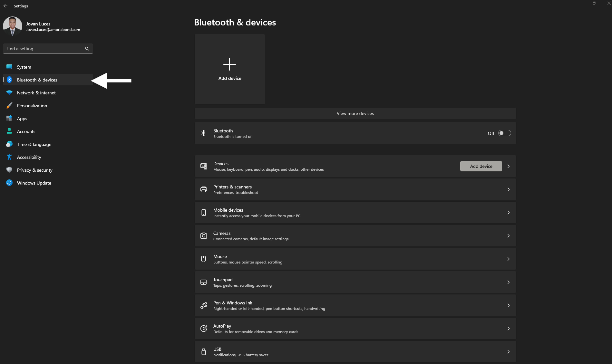Open Cameras via its chevron
Image resolution: width=612 pixels, height=364 pixels.
pyautogui.click(x=509, y=236)
